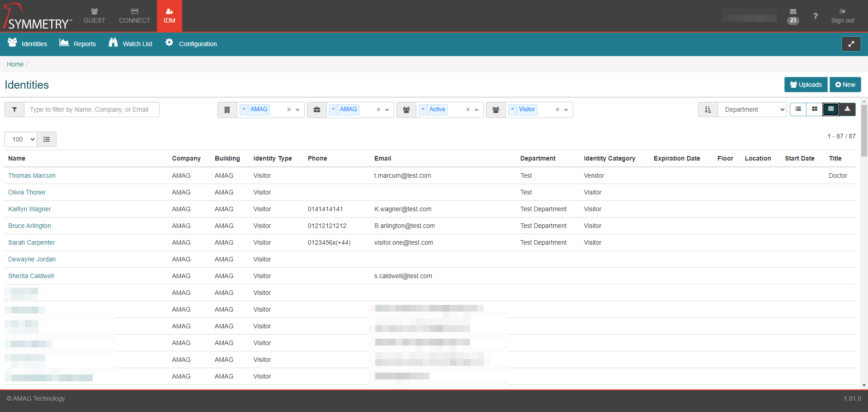Clear the status filter selection
This screenshot has width=868, height=412.
tap(468, 109)
